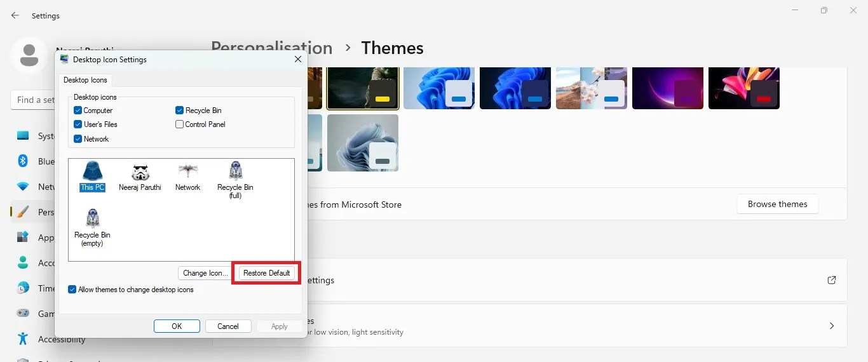Click the Settings back arrow
The image size is (868, 362).
(15, 15)
